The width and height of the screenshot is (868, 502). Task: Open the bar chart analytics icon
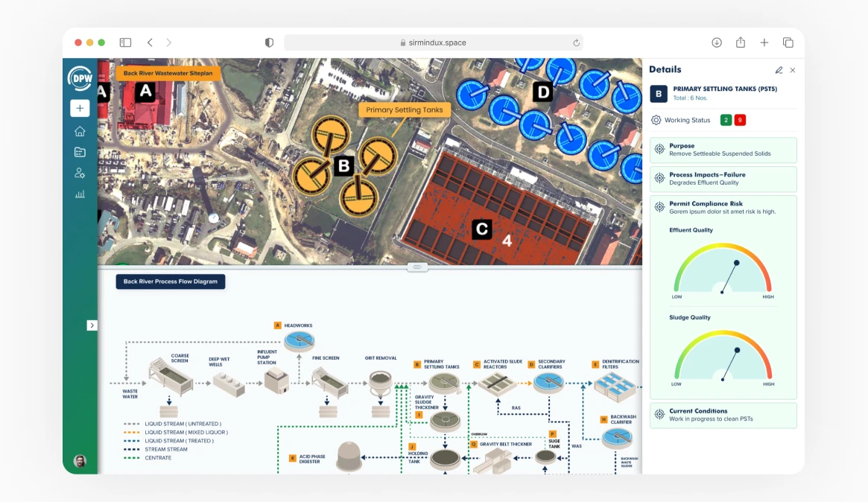(x=80, y=194)
